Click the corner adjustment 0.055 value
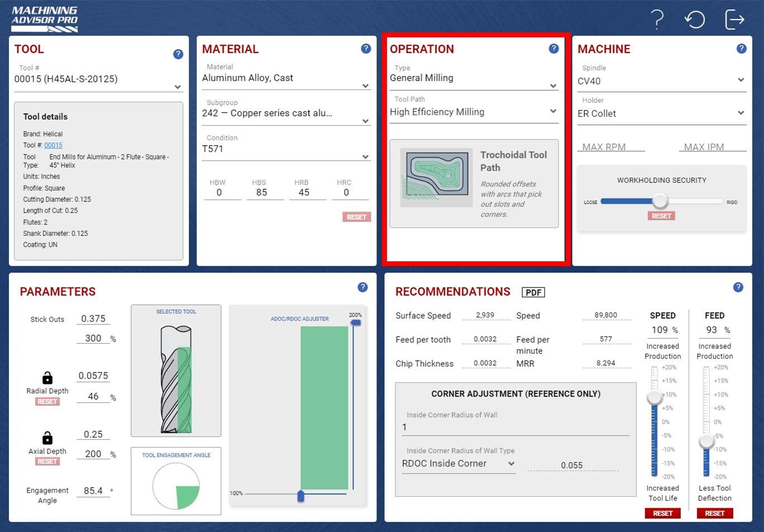Screen dimensions: 764x532 point(572,465)
